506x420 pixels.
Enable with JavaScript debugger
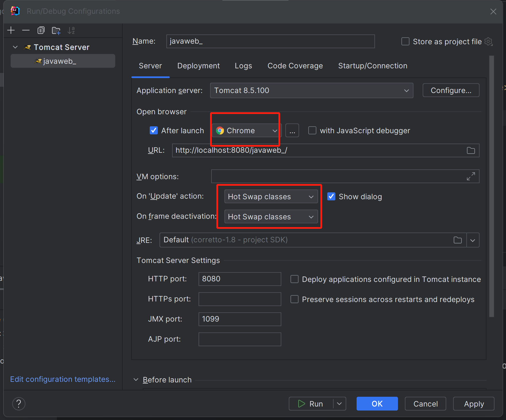pos(312,131)
